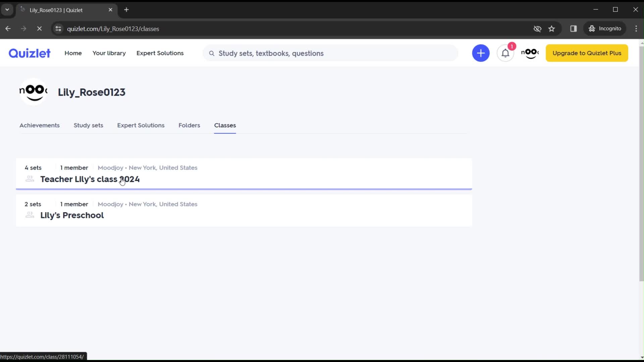Go back with the browser back arrow
This screenshot has height=362, width=644.
coord(8,28)
